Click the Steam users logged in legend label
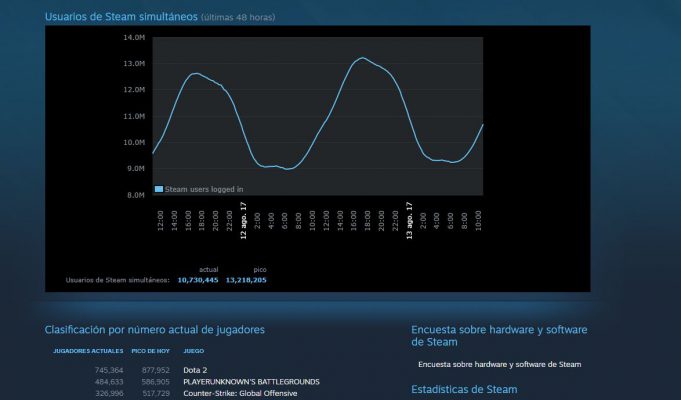681x400 pixels. coord(203,188)
